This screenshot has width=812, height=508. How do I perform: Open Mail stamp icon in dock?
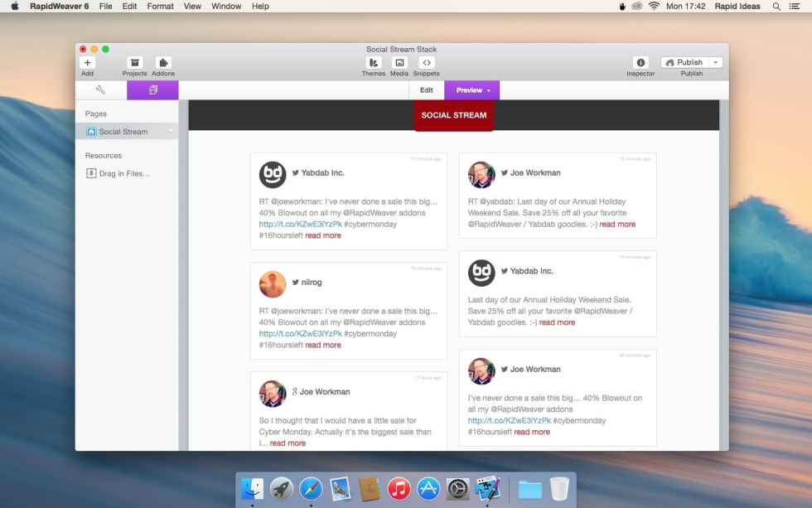click(x=341, y=488)
